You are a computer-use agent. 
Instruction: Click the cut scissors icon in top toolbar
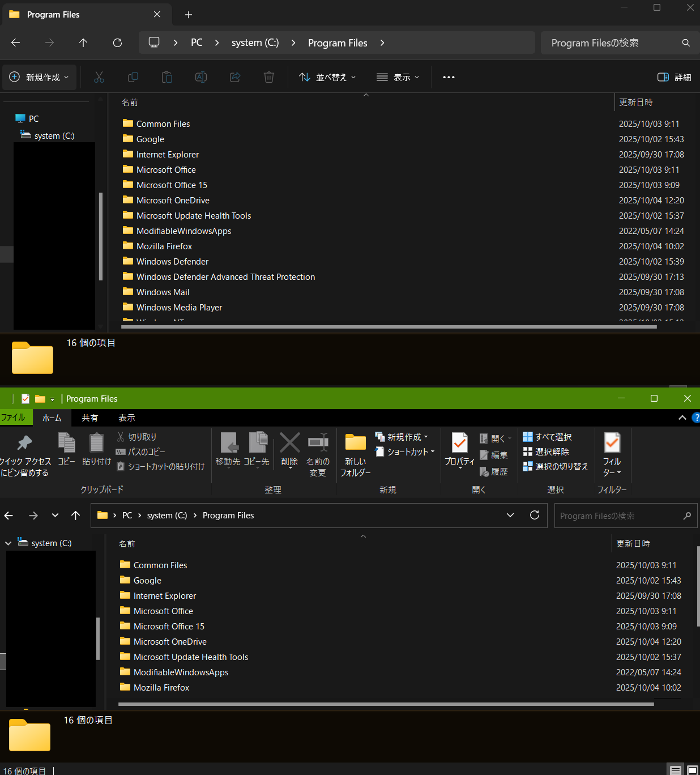(99, 77)
